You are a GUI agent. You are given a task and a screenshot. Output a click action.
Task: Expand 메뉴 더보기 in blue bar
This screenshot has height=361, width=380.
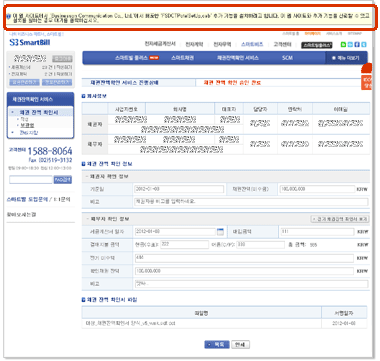[346, 58]
